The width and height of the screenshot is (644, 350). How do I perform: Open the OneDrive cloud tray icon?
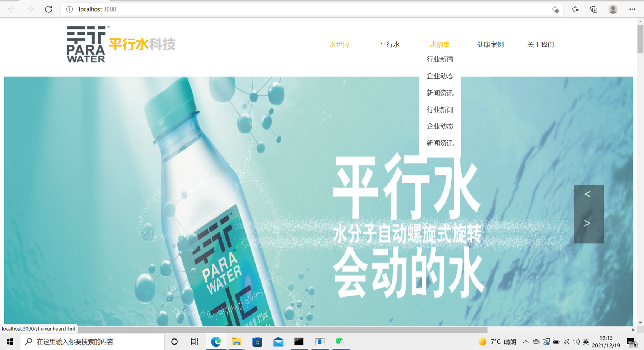(536, 342)
